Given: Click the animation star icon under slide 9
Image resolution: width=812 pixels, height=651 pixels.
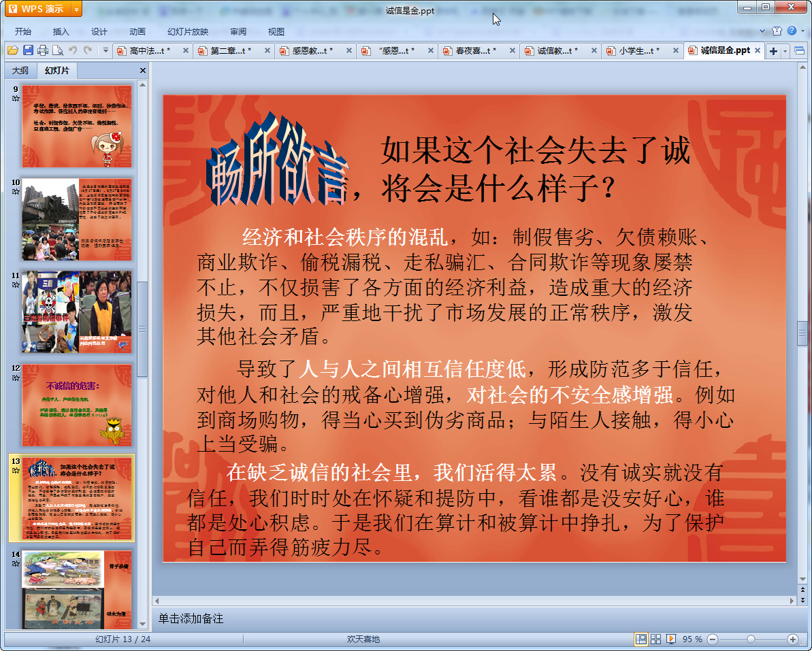Looking at the screenshot, I should [16, 99].
